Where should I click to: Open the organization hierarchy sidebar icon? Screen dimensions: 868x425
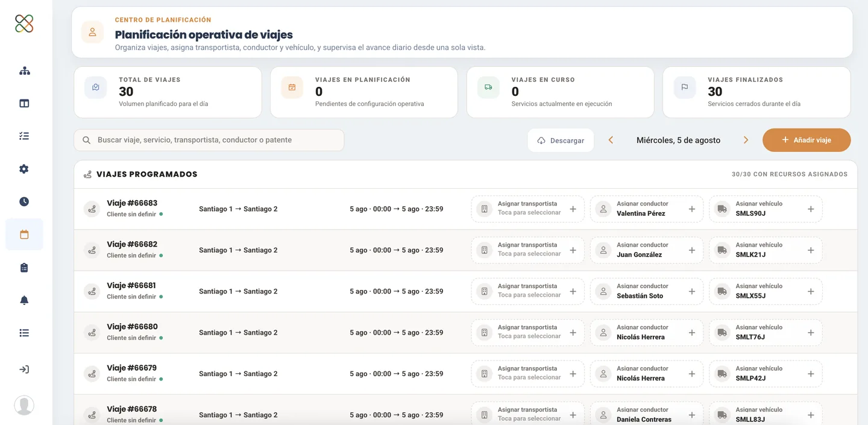tap(24, 71)
